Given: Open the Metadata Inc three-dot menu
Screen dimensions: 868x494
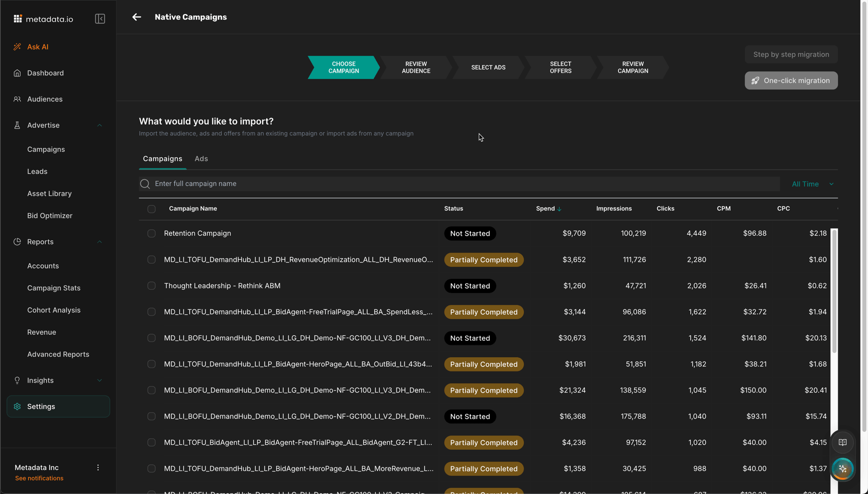Looking at the screenshot, I should coord(98,467).
